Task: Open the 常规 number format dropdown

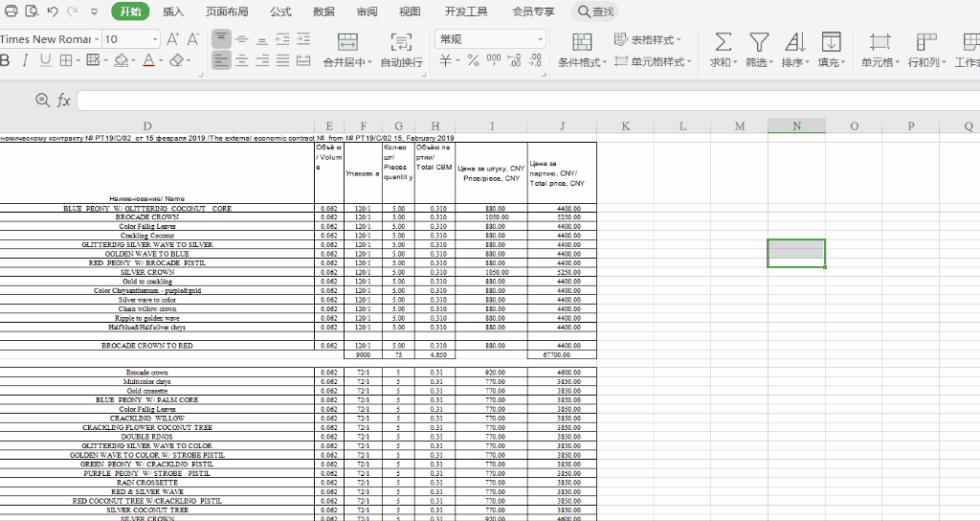Action: point(490,38)
